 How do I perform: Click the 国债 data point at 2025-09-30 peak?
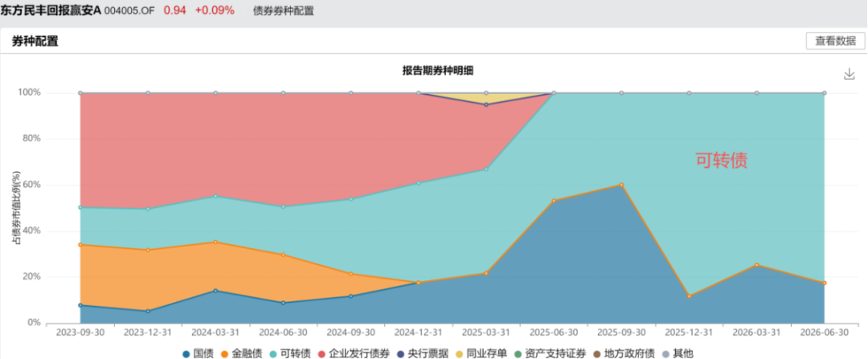621,185
